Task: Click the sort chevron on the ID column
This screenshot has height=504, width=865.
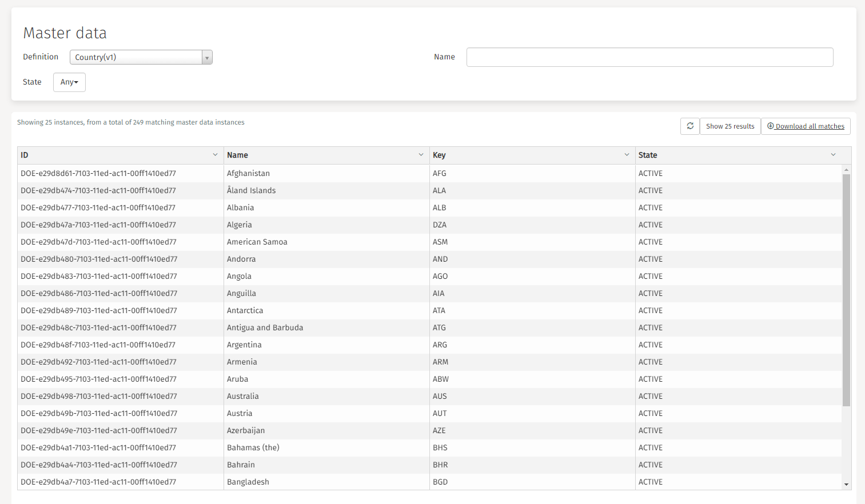Action: click(x=215, y=154)
